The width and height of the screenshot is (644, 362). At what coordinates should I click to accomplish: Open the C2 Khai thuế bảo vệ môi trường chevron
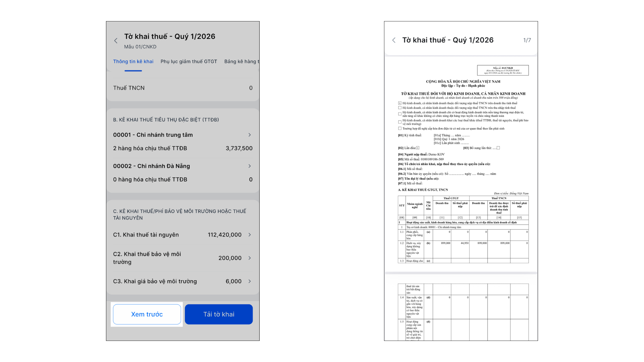(249, 258)
